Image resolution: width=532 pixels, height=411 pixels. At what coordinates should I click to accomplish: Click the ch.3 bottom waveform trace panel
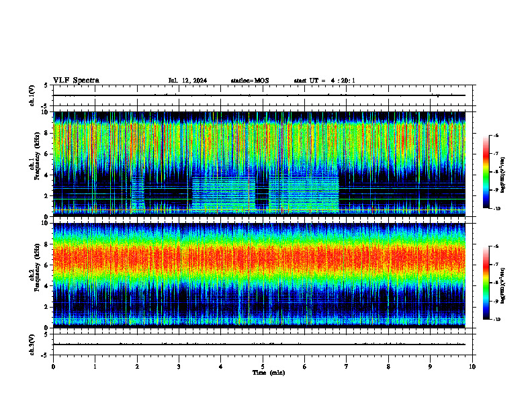[x=263, y=345]
